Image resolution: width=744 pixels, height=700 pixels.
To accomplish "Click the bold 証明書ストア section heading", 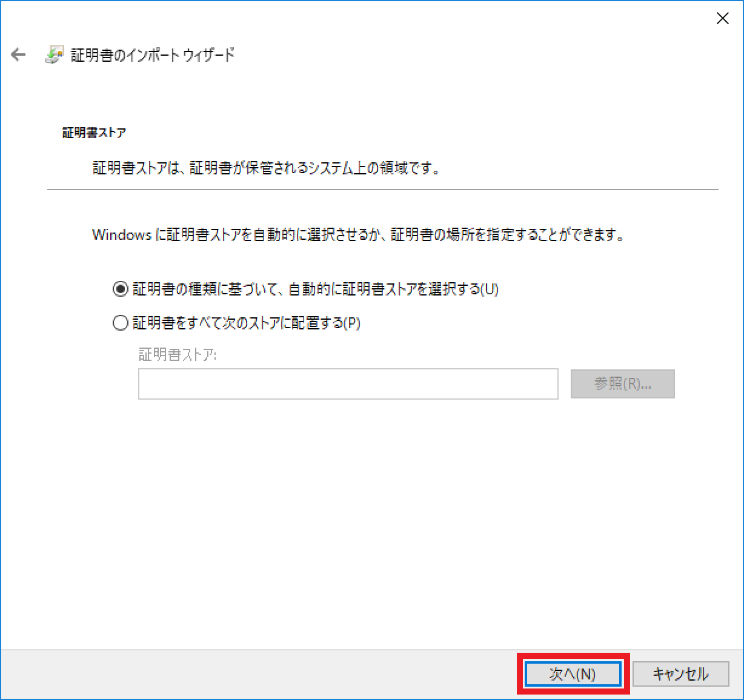I will [94, 133].
